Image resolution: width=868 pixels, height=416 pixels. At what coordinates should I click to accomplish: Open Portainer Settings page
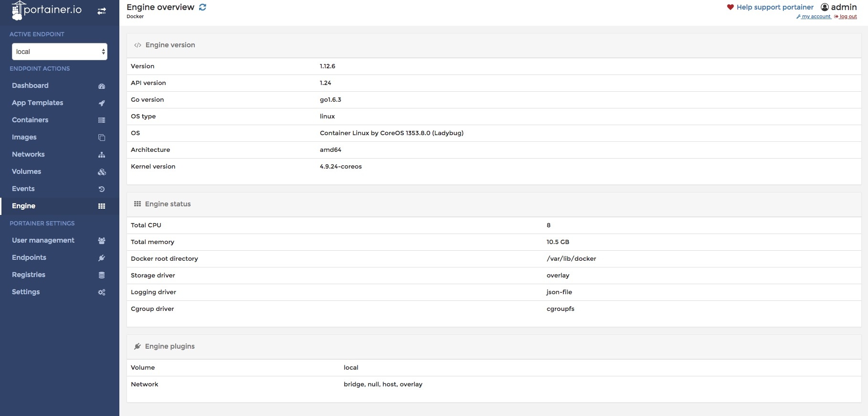(x=26, y=292)
